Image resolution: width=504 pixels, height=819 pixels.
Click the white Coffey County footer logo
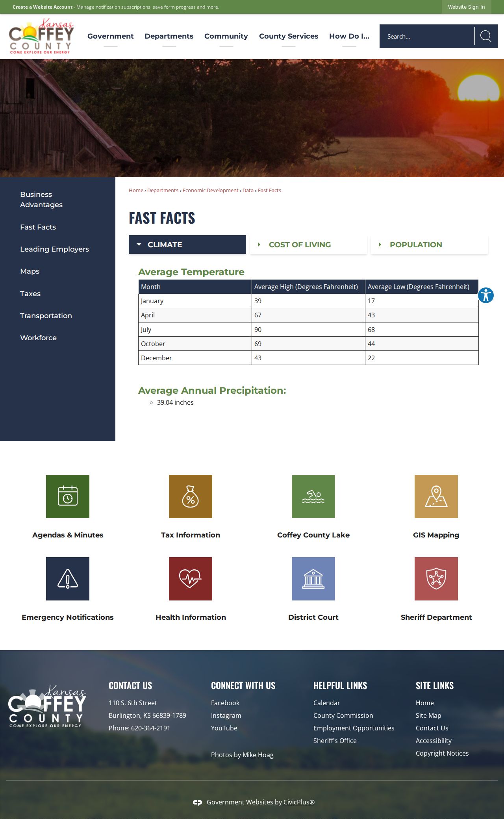[47, 706]
